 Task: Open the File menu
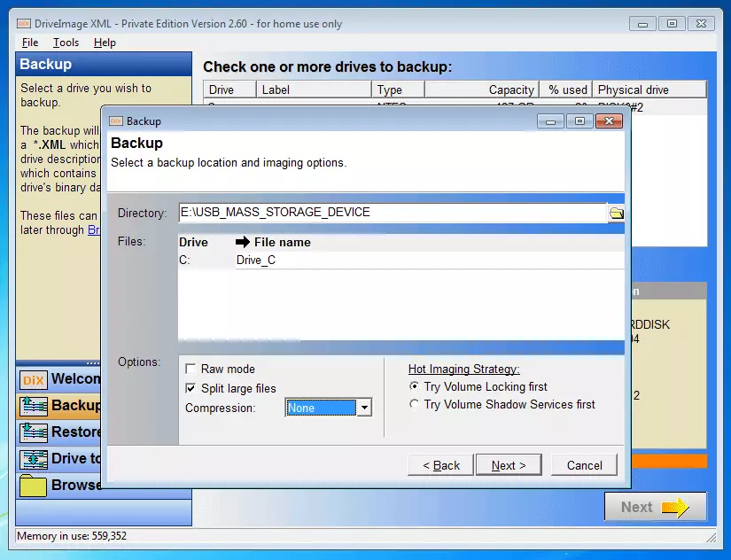tap(30, 43)
